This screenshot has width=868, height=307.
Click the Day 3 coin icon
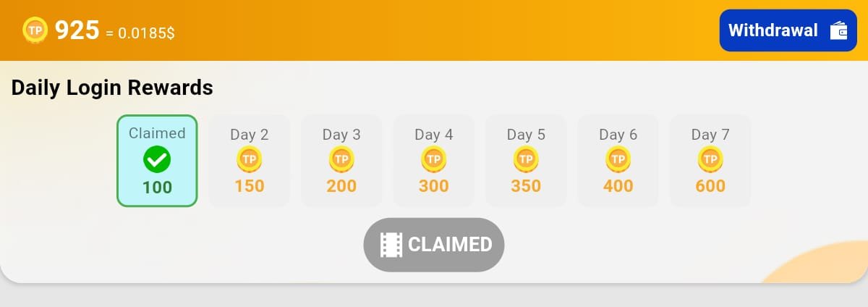341,159
